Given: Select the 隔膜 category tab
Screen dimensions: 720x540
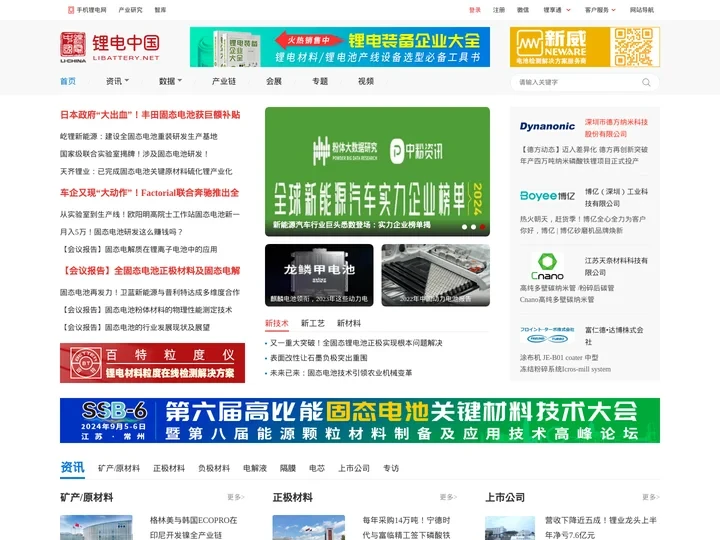Looking at the screenshot, I should (288, 468).
